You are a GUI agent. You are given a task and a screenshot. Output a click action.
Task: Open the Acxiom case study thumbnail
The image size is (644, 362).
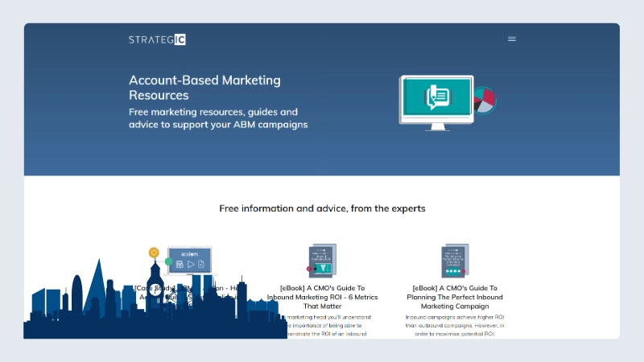pyautogui.click(x=190, y=259)
